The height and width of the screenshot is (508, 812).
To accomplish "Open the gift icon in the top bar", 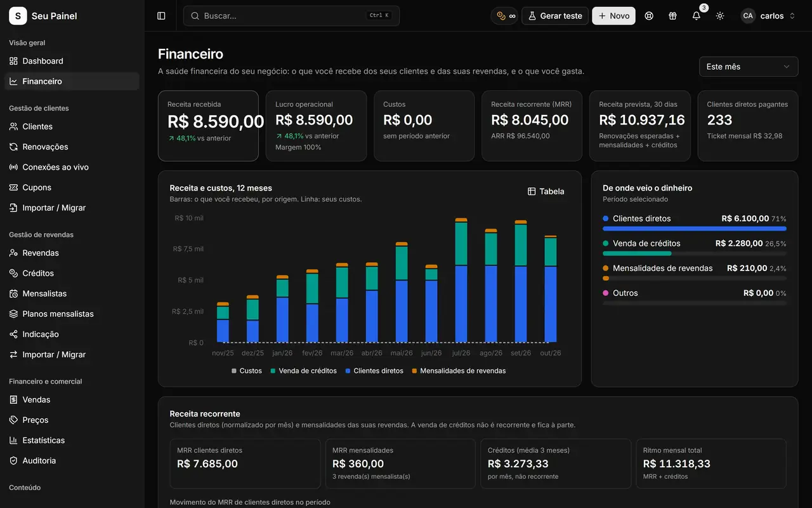I will (672, 16).
